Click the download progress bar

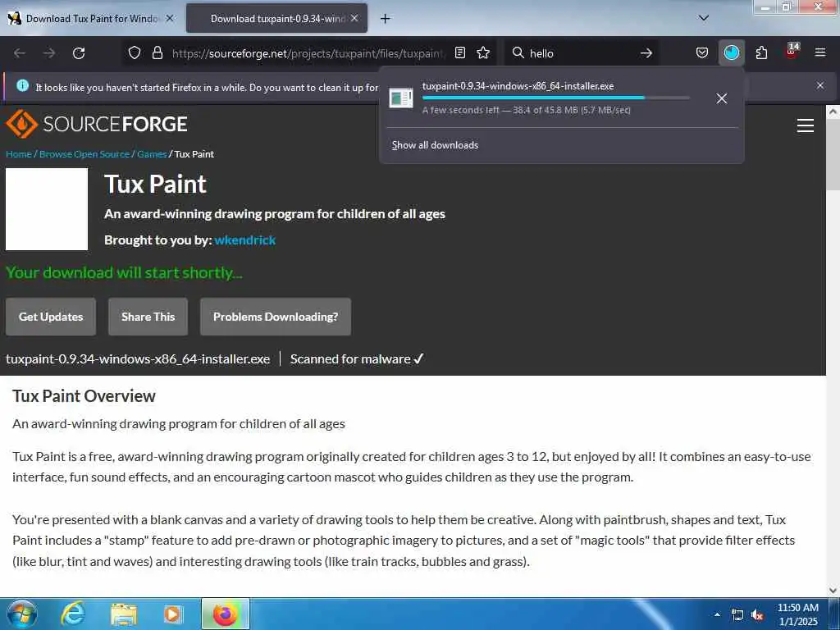[x=555, y=98]
